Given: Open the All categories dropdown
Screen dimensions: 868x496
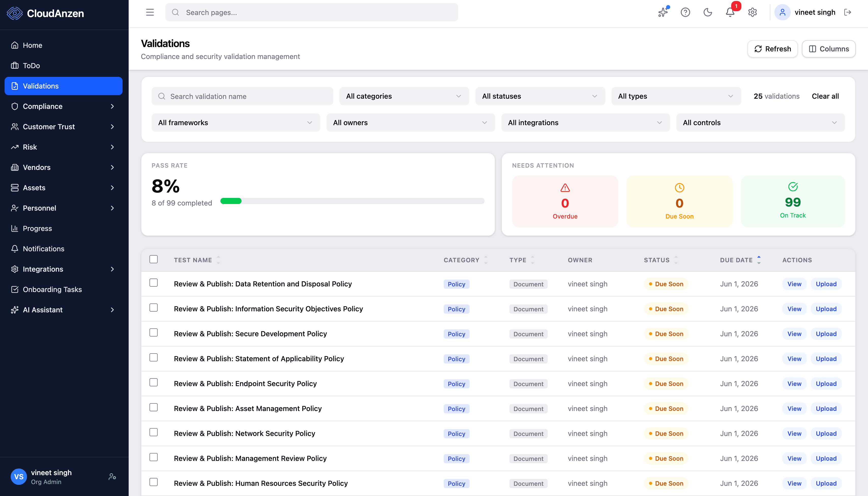Looking at the screenshot, I should (x=404, y=96).
